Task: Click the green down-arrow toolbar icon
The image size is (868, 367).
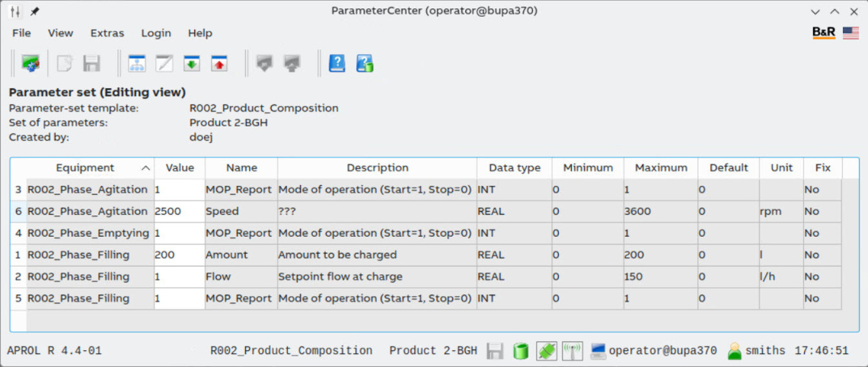Action: click(192, 64)
